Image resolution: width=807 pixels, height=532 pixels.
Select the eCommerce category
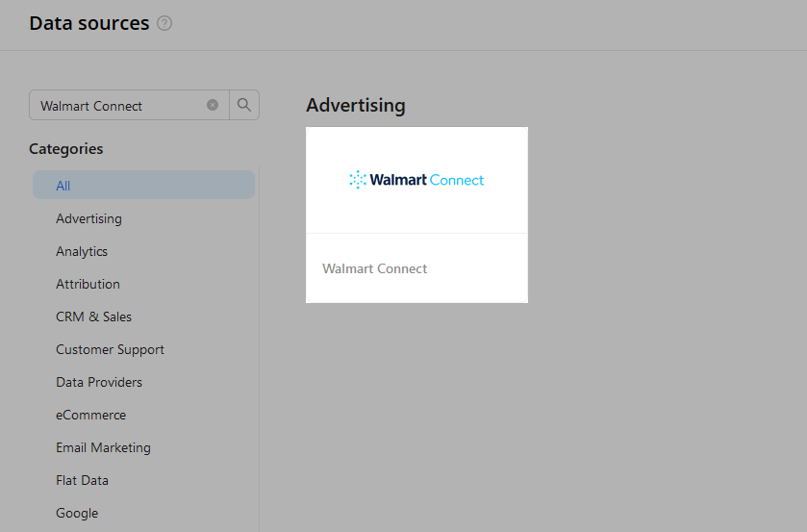point(90,415)
